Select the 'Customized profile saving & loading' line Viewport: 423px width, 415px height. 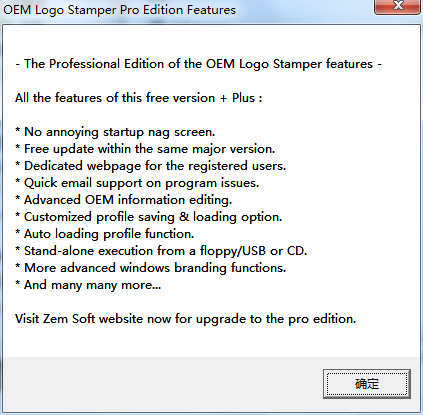tap(149, 217)
